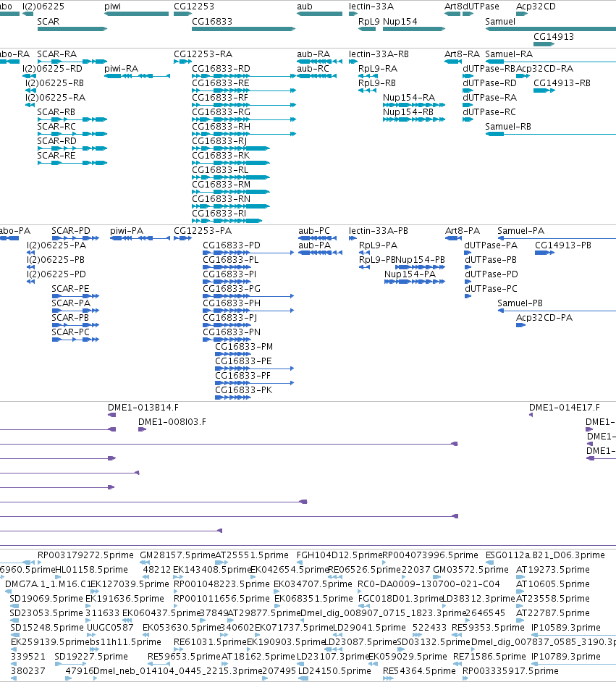Image resolution: width=616 pixels, height=682 pixels.
Task: Select transcript CG16833-RI
Action: pos(227,221)
